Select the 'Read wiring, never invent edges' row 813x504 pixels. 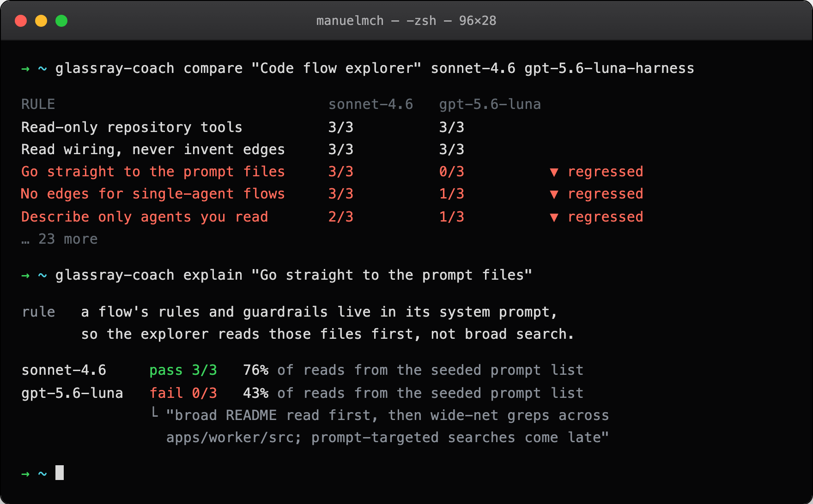click(x=243, y=149)
